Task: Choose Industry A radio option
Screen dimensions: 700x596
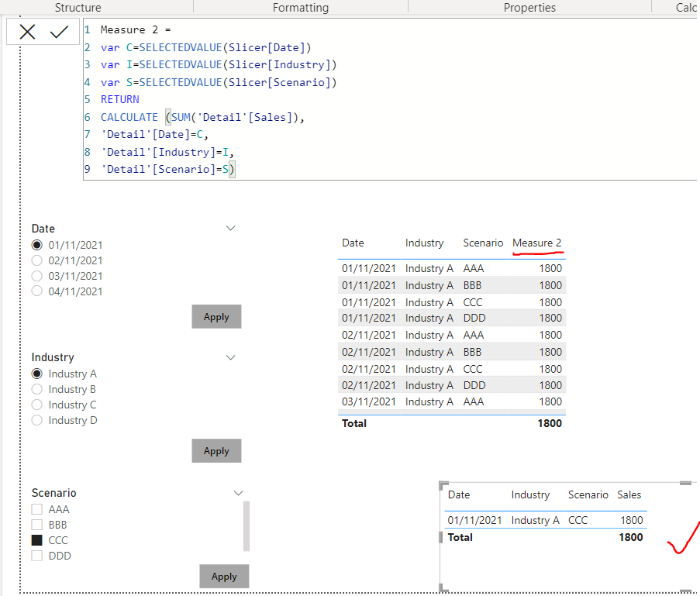Action: [x=37, y=374]
